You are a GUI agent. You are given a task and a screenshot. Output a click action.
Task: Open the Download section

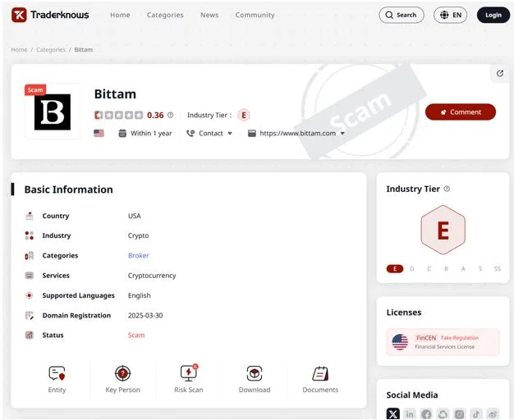[x=255, y=379]
